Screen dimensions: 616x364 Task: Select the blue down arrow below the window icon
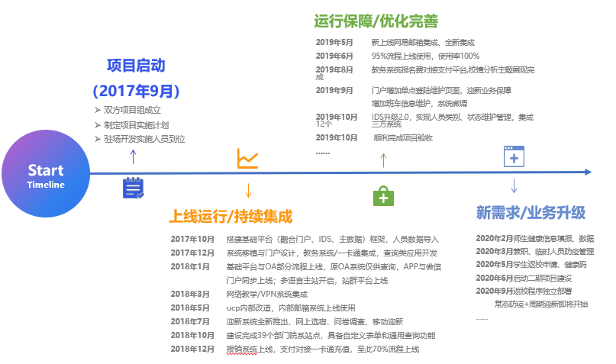point(514,185)
